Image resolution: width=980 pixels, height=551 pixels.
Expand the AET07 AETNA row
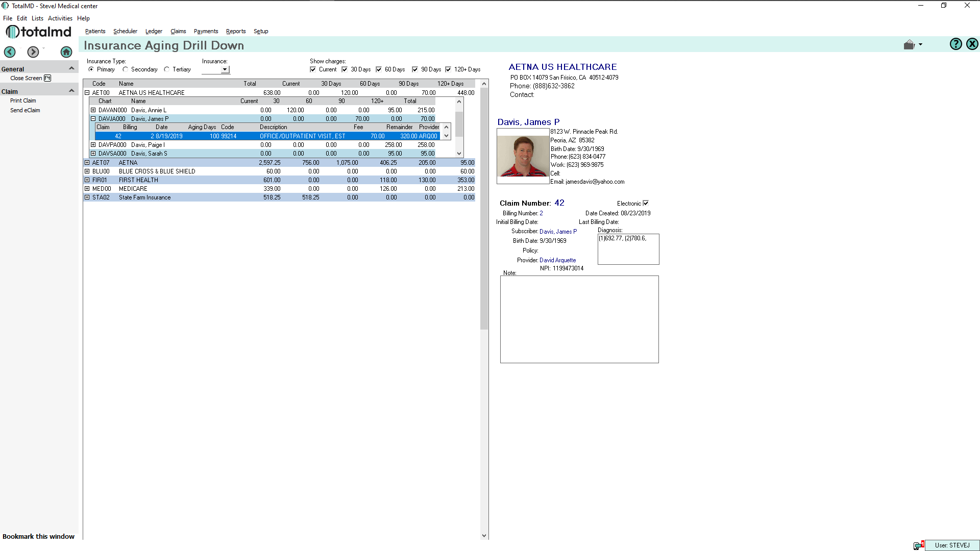click(x=87, y=163)
